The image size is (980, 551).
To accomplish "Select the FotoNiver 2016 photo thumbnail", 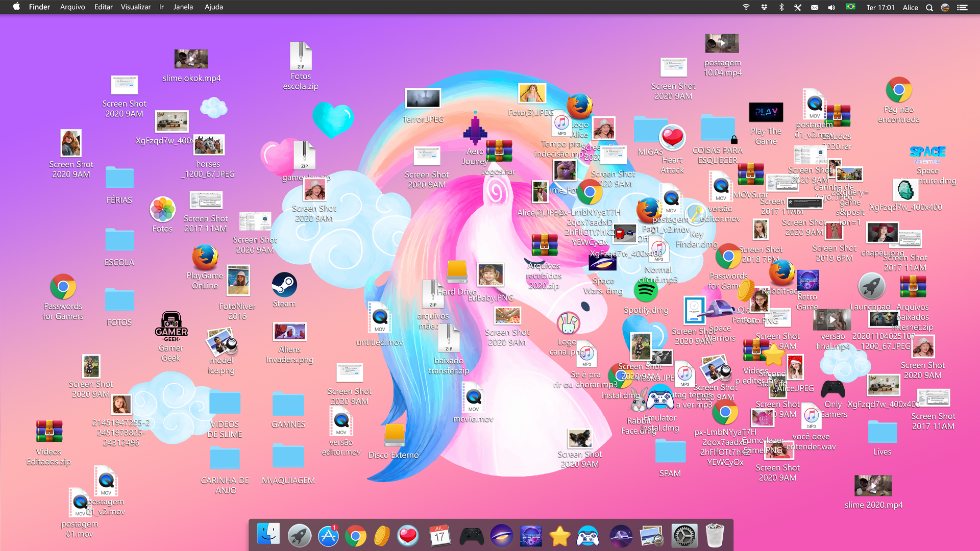I will 238,281.
